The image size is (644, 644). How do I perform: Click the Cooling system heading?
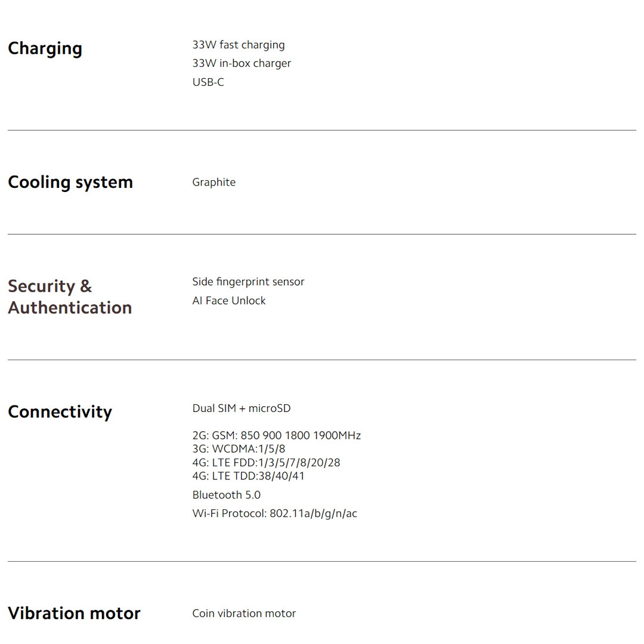tap(70, 182)
